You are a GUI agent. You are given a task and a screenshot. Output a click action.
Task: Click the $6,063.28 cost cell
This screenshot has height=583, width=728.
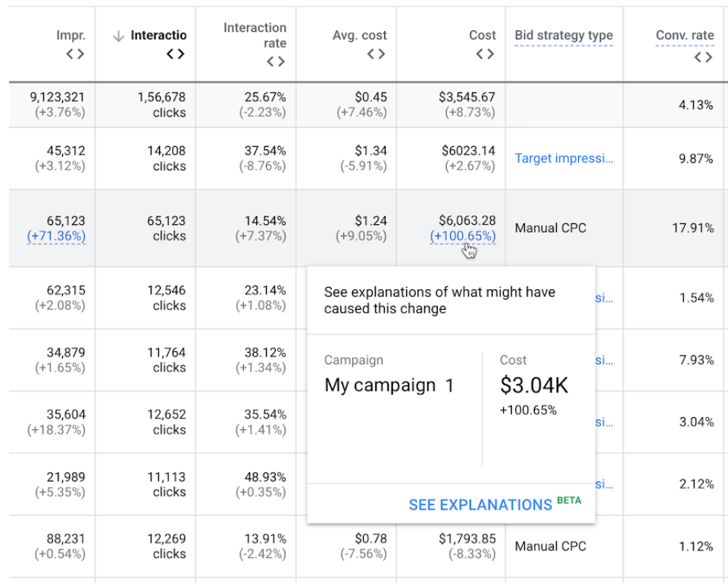coord(467,220)
